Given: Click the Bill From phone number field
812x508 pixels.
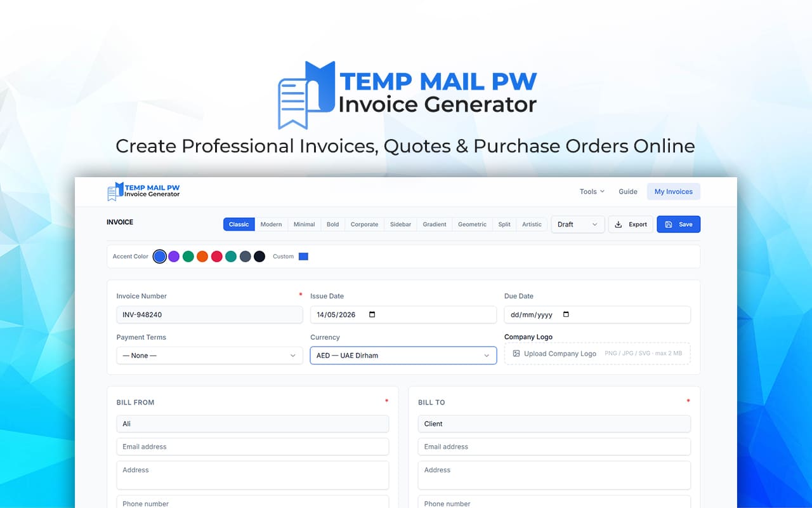Looking at the screenshot, I should click(x=253, y=502).
